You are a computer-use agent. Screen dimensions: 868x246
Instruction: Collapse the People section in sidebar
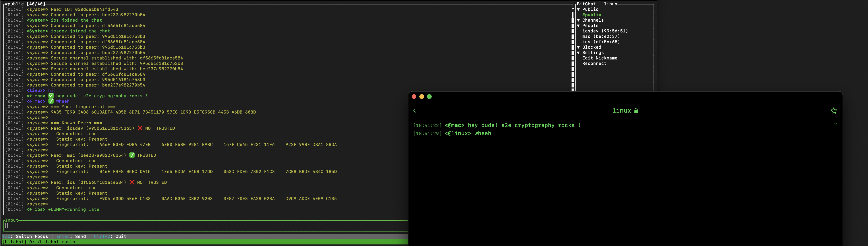[x=579, y=26]
